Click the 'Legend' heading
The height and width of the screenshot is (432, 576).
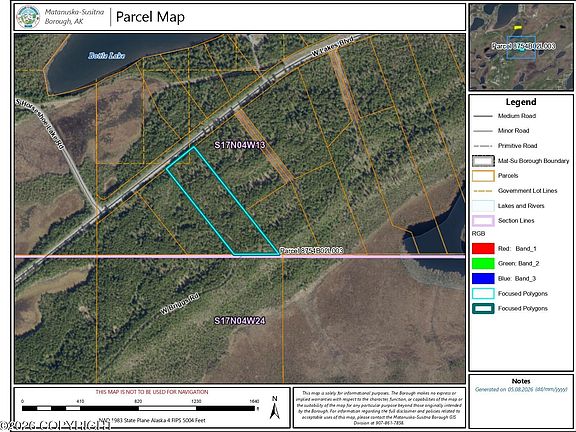click(521, 102)
